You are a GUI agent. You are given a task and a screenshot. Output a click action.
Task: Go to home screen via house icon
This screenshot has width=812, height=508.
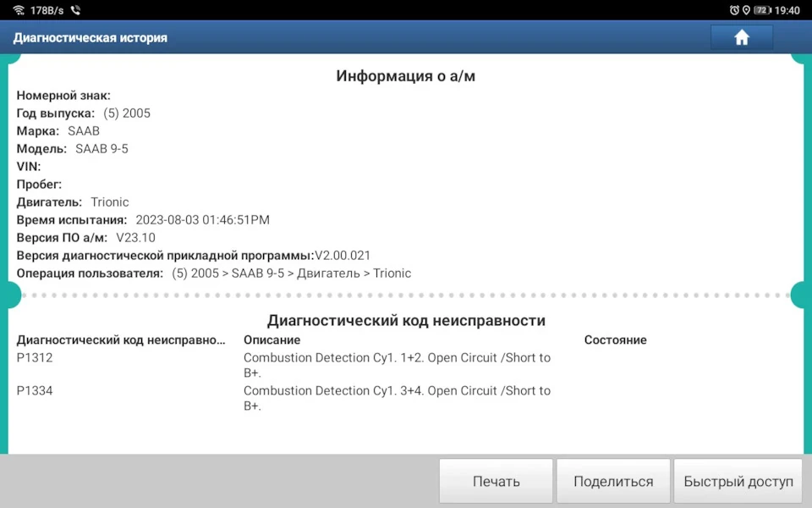[x=742, y=37]
